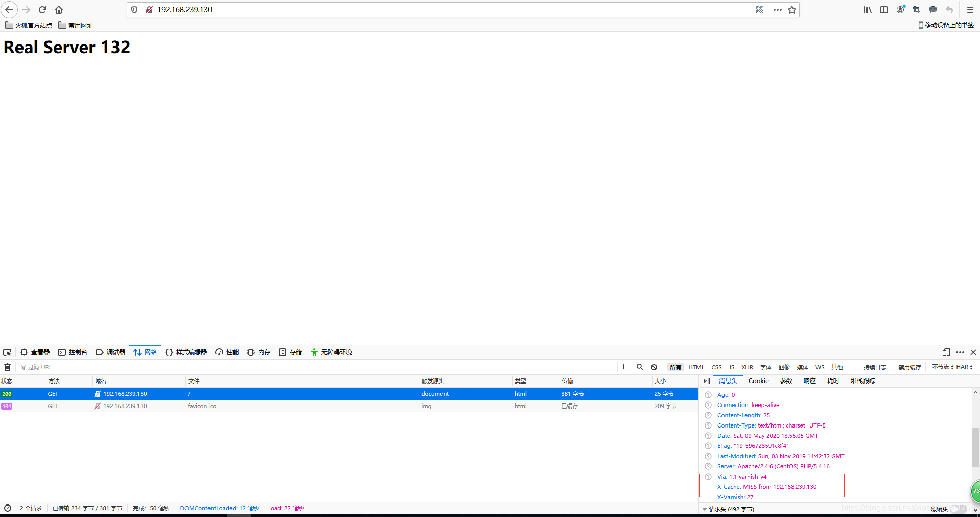Open the HAR export dropdown
Viewport: 980px width, 517px height.
click(x=965, y=367)
